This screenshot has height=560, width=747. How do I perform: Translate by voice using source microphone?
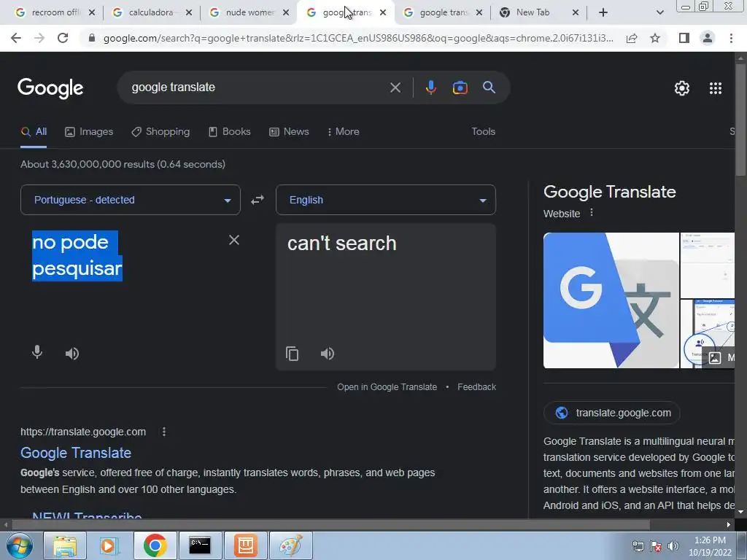37,353
